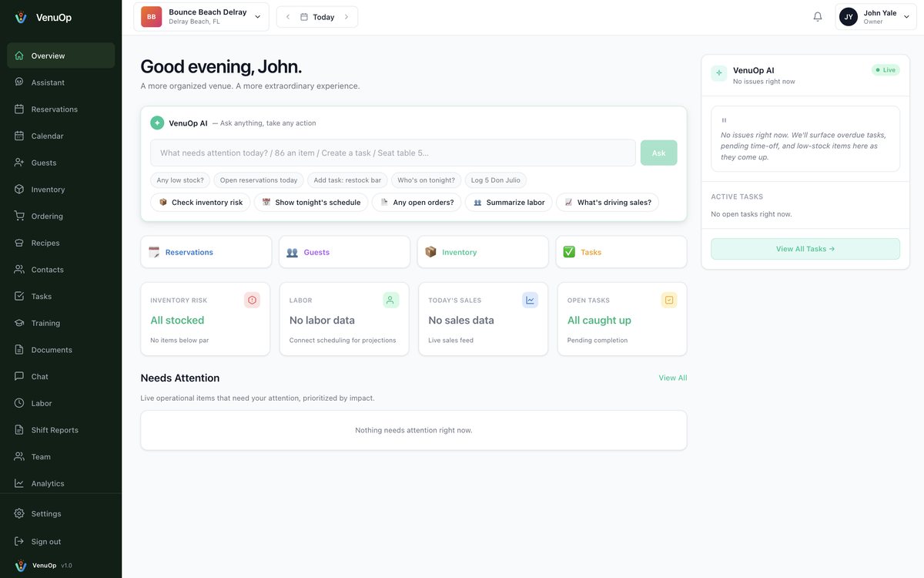
Task: Go to next day with right arrow
Action: point(346,17)
